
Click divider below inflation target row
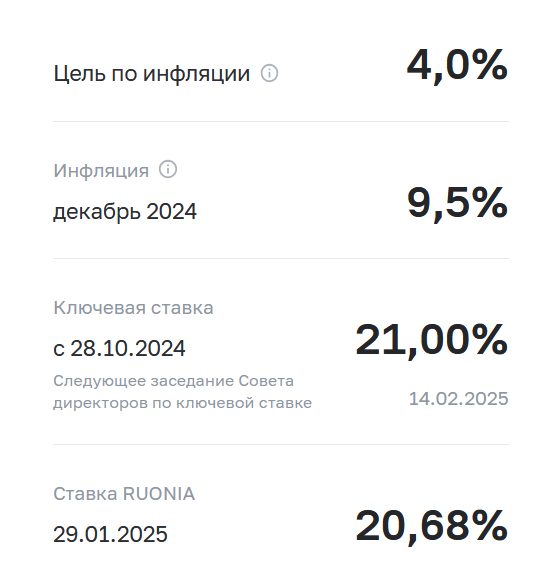click(x=281, y=121)
